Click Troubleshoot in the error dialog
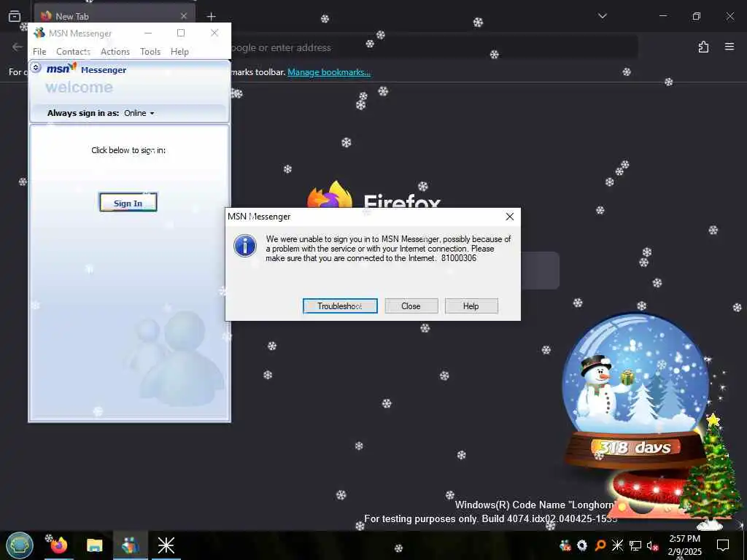Image resolution: width=747 pixels, height=560 pixels. (340, 306)
